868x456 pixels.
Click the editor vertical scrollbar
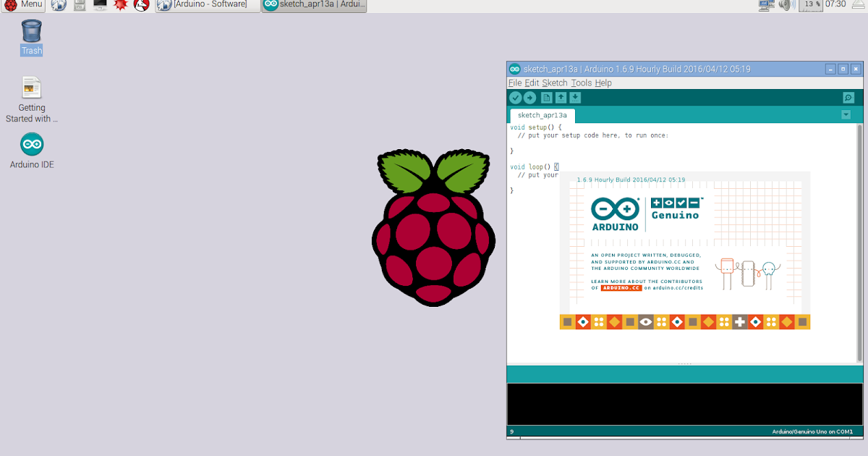coord(859,242)
